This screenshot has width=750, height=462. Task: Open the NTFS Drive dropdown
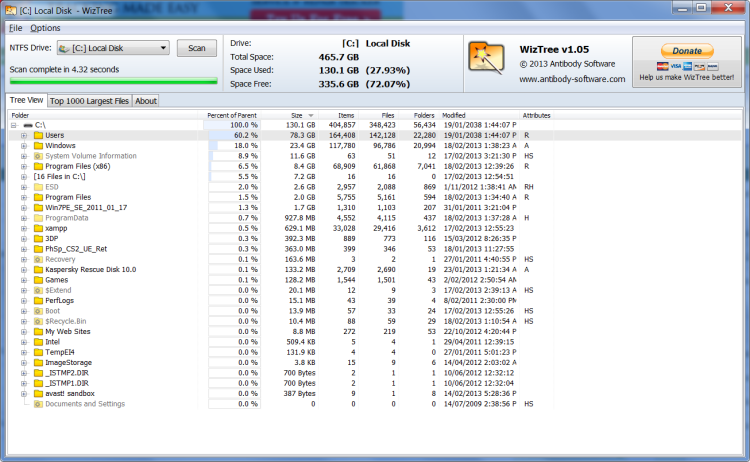pyautogui.click(x=163, y=48)
